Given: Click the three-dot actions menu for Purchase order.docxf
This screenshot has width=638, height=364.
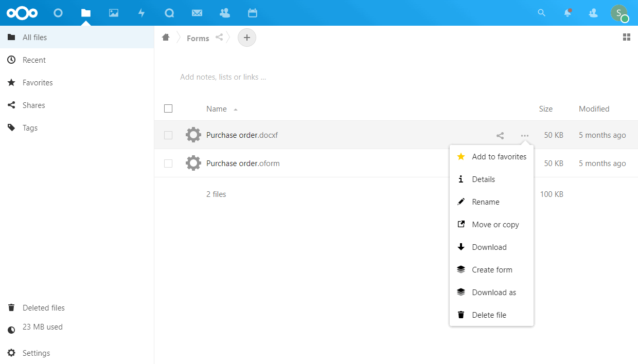Looking at the screenshot, I should 524,136.
